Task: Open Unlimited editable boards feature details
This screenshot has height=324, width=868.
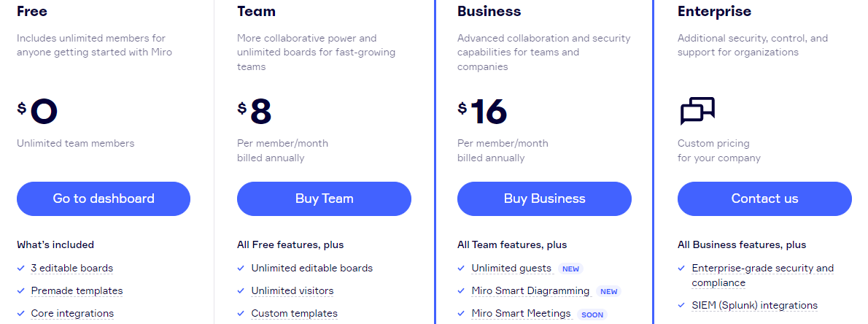Action: (x=312, y=268)
